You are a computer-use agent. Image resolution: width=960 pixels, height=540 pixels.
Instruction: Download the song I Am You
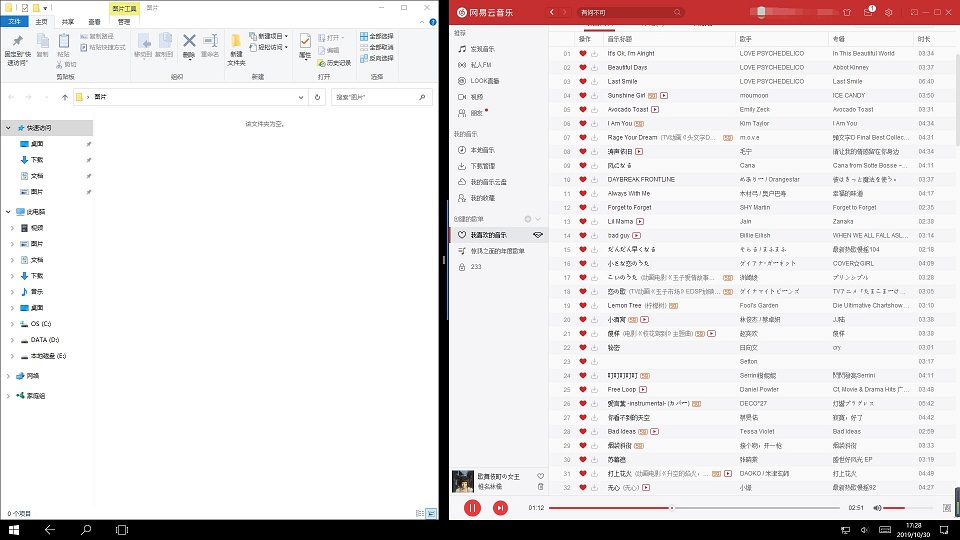coord(594,124)
